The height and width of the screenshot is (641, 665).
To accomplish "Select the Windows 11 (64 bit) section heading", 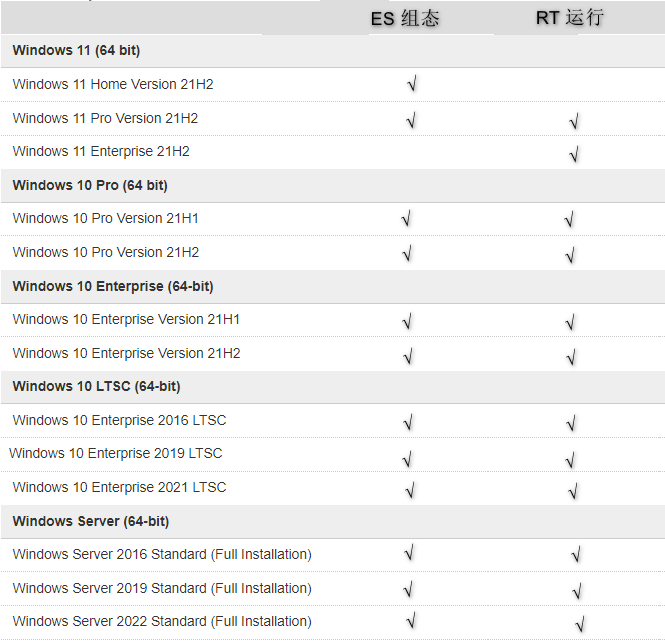I will [x=75, y=50].
